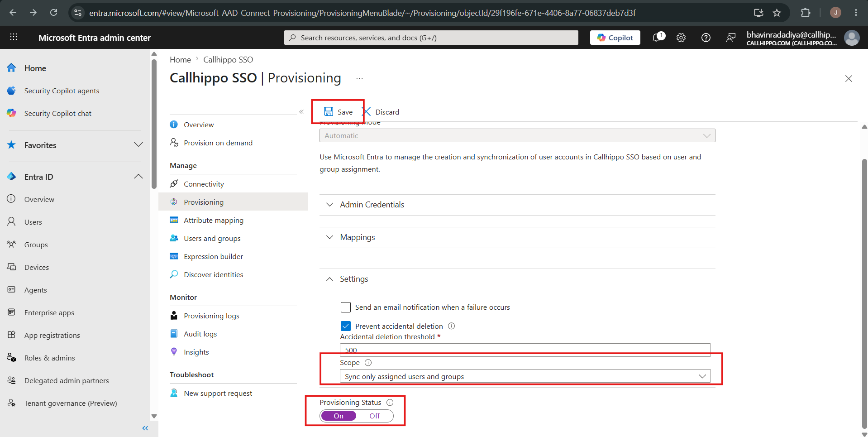The height and width of the screenshot is (437, 868).
Task: Click the Groups icon in sidebar
Action: click(x=12, y=244)
